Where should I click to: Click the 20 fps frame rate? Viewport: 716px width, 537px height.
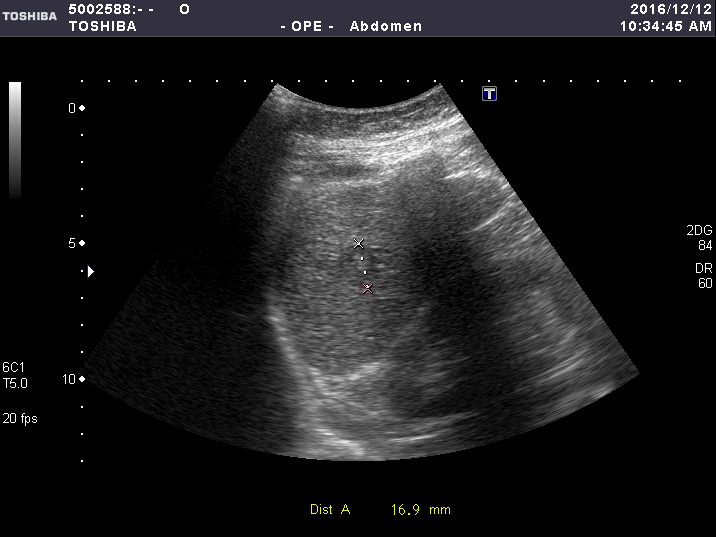pos(20,419)
